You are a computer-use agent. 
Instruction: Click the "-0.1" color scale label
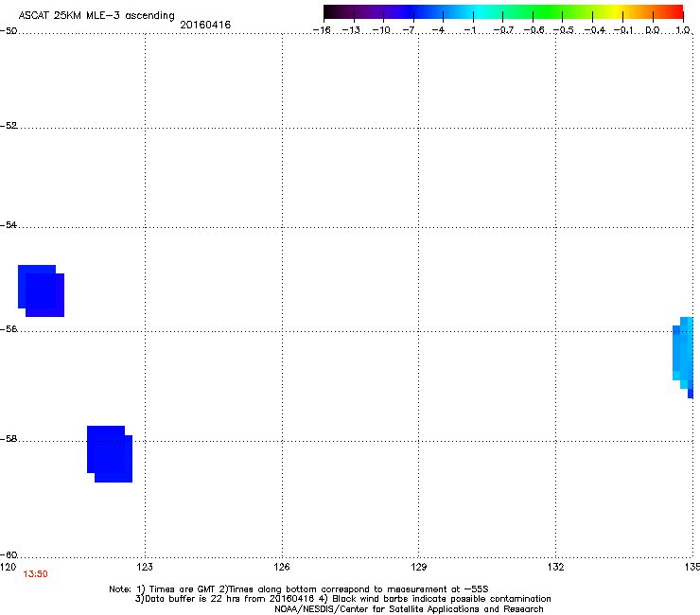[623, 30]
